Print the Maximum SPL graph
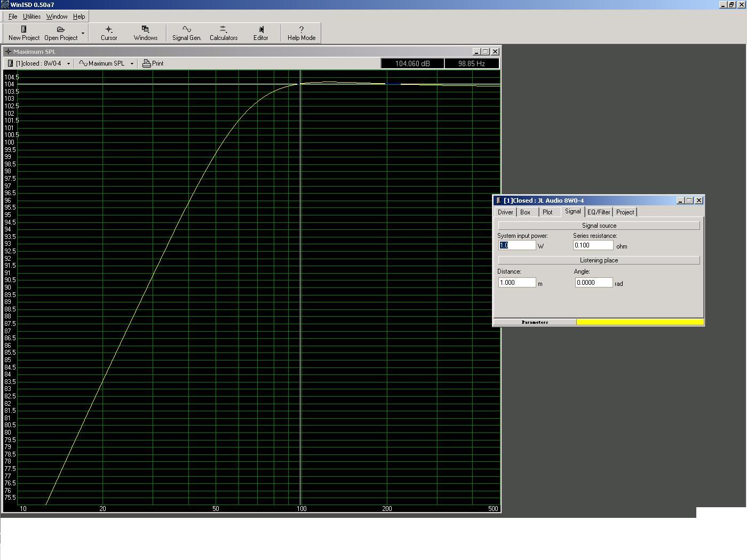The height and width of the screenshot is (560, 747). tap(153, 63)
